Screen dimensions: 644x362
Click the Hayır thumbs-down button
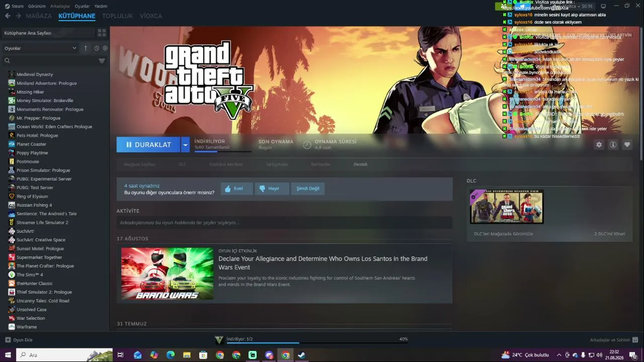click(x=271, y=189)
